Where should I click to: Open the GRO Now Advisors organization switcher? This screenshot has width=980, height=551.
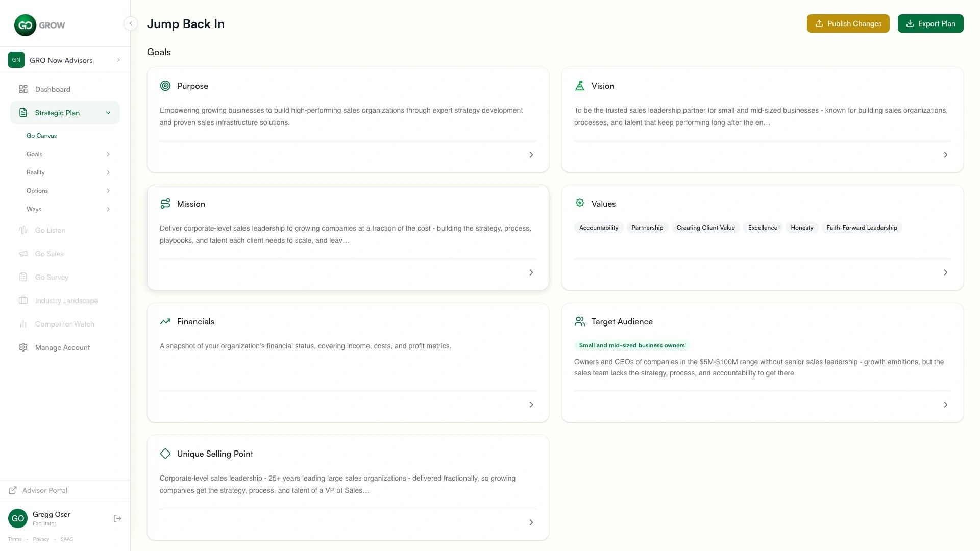tap(65, 60)
